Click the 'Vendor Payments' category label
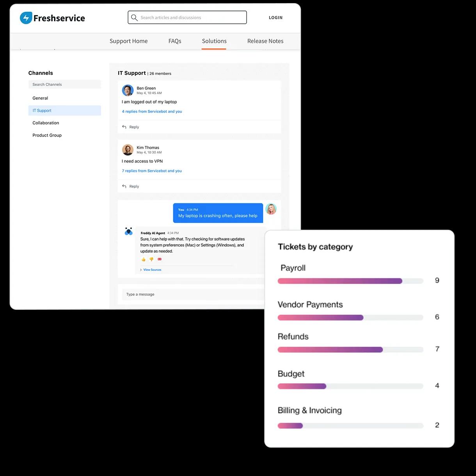Viewport: 476px width, 476px height. pos(310,305)
